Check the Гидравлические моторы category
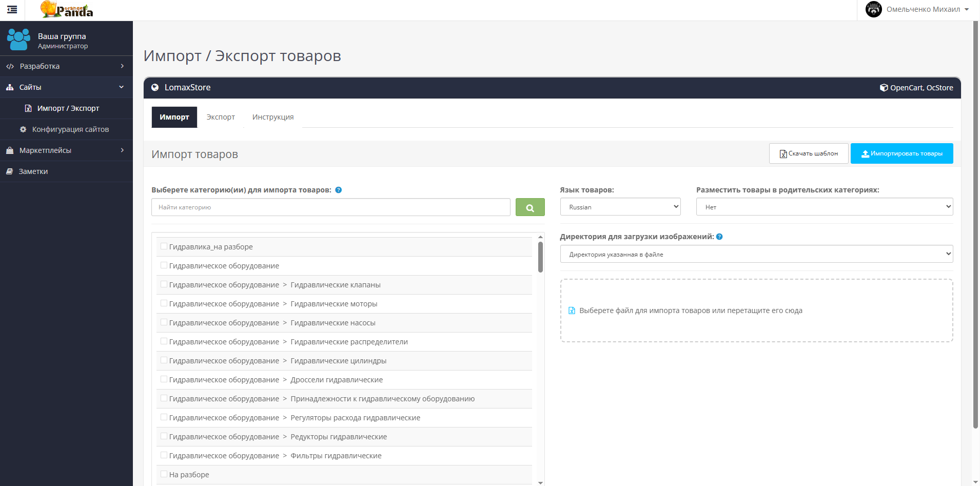The height and width of the screenshot is (486, 980). pos(164,303)
